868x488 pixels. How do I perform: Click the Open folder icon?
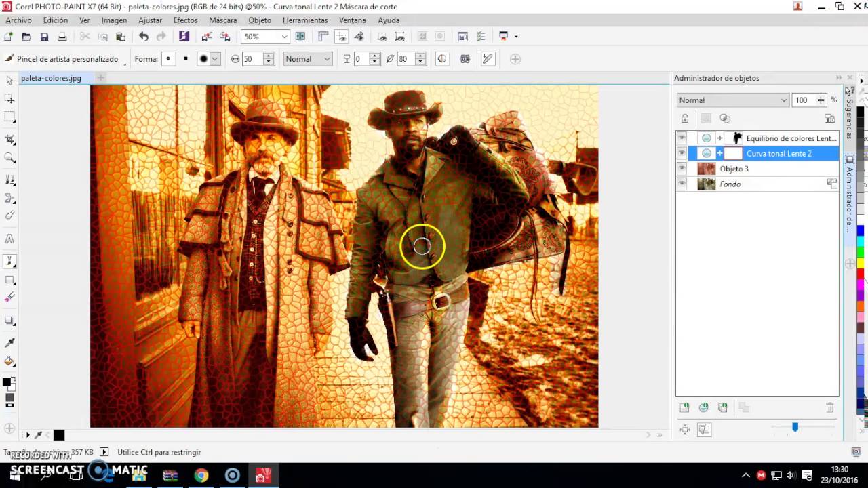(x=26, y=37)
